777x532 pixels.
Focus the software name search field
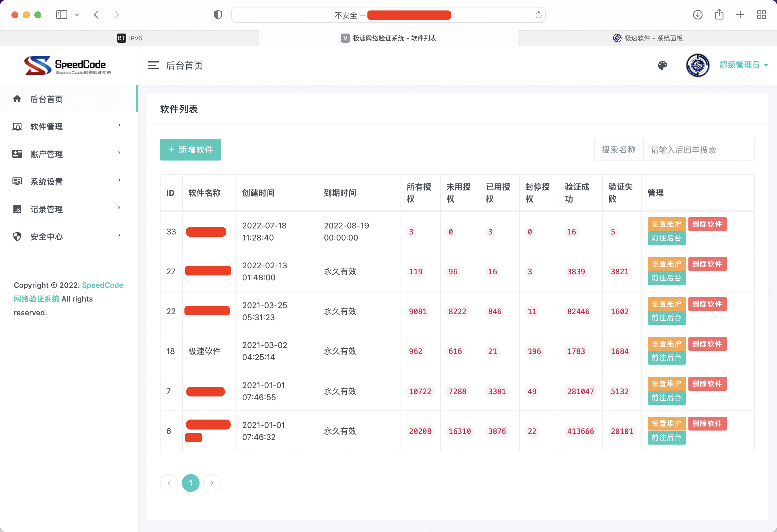pos(698,150)
